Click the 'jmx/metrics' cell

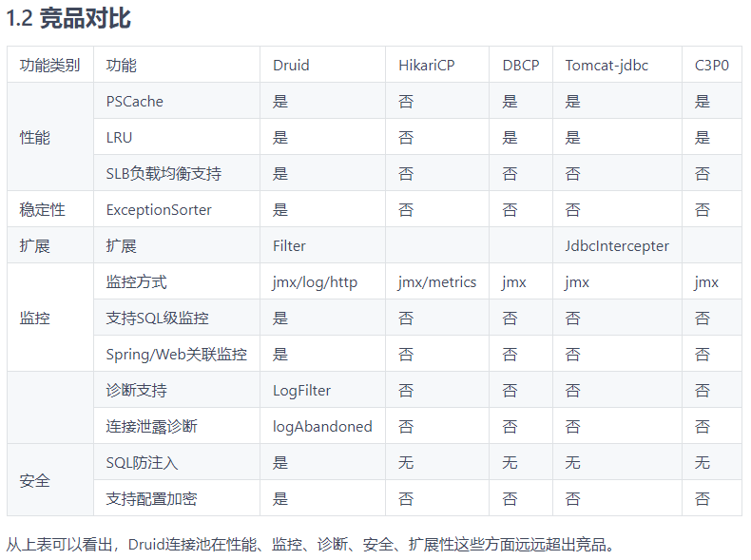point(436,282)
